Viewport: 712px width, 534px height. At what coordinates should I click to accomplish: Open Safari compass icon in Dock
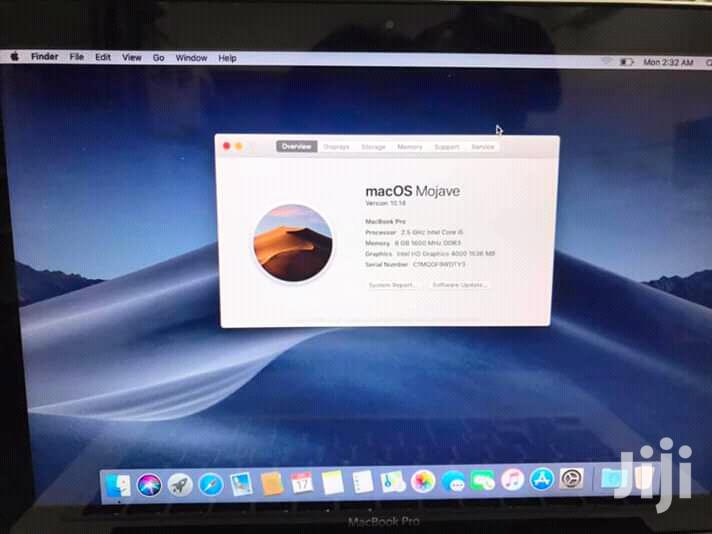[211, 485]
